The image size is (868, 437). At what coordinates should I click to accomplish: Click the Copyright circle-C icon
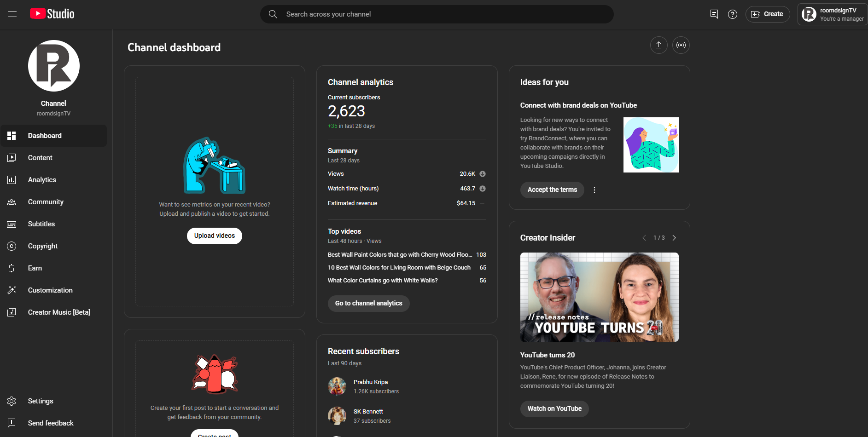(x=12, y=246)
